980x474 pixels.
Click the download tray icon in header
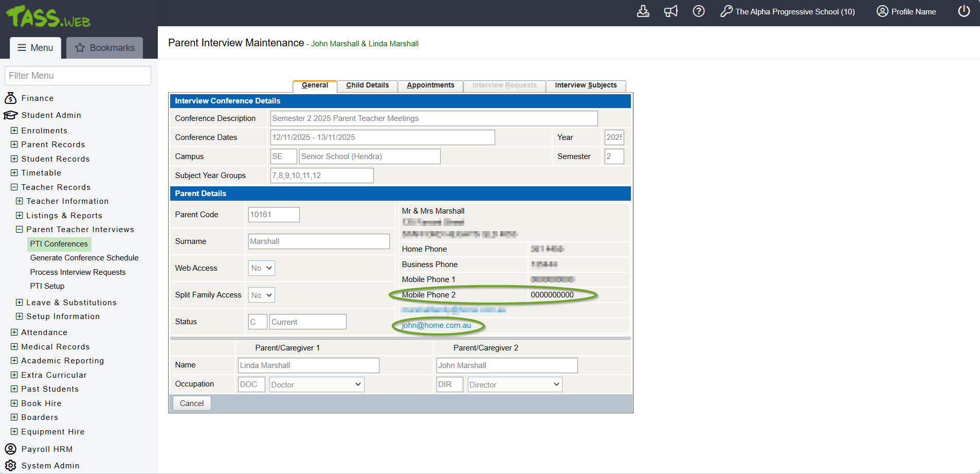[x=643, y=11]
